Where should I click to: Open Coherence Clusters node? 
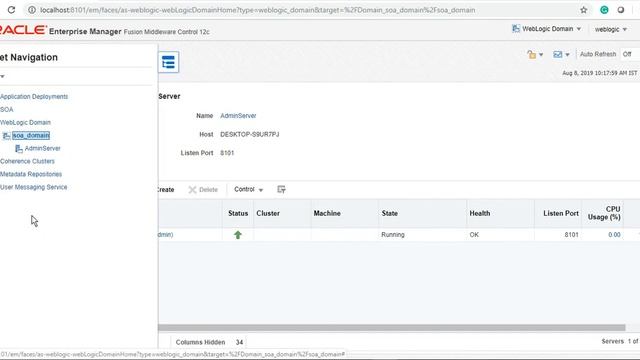[27, 161]
